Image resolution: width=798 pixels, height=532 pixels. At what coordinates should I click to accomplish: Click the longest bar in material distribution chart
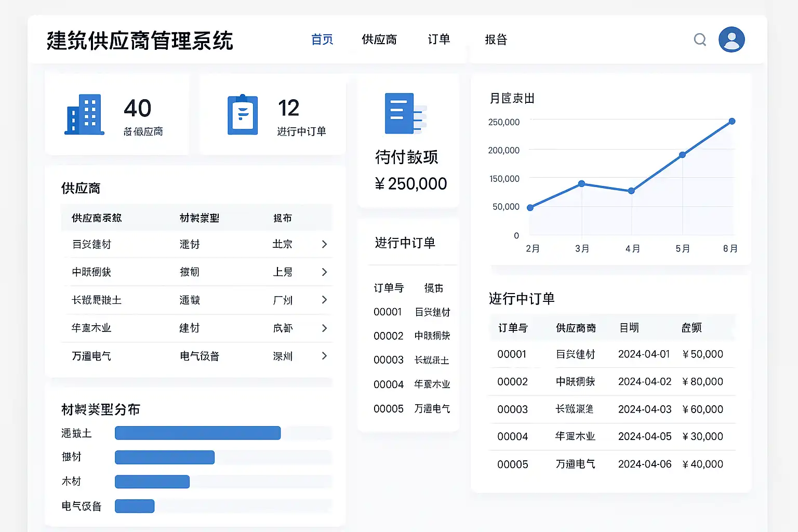pyautogui.click(x=197, y=433)
